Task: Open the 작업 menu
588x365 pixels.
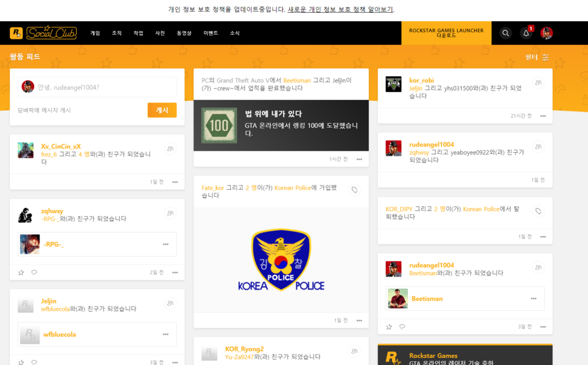Action: tap(138, 33)
